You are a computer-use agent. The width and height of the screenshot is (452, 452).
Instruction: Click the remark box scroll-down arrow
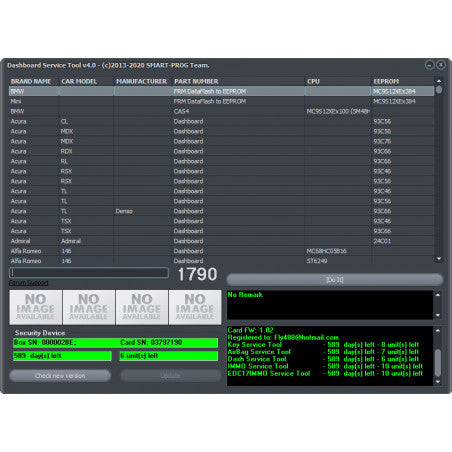[438, 315]
